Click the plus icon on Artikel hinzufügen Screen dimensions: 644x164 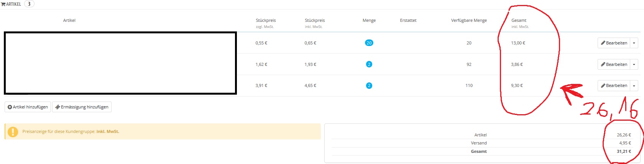click(x=10, y=107)
